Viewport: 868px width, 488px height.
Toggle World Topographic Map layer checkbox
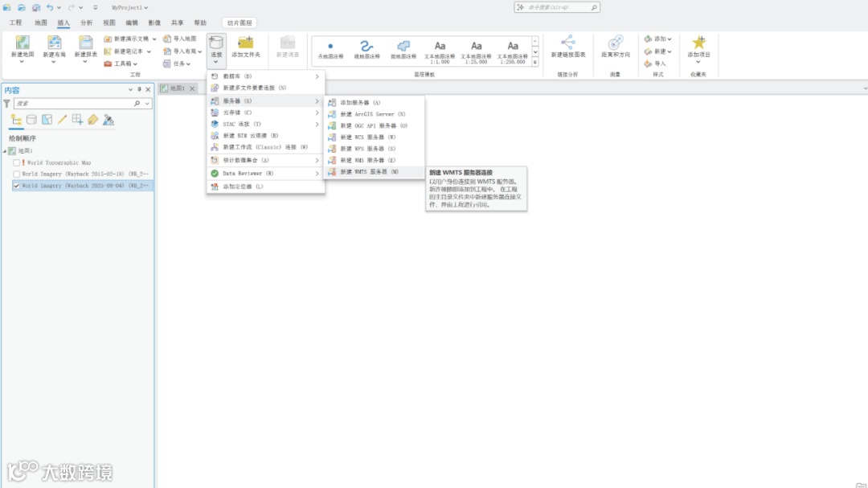click(17, 162)
